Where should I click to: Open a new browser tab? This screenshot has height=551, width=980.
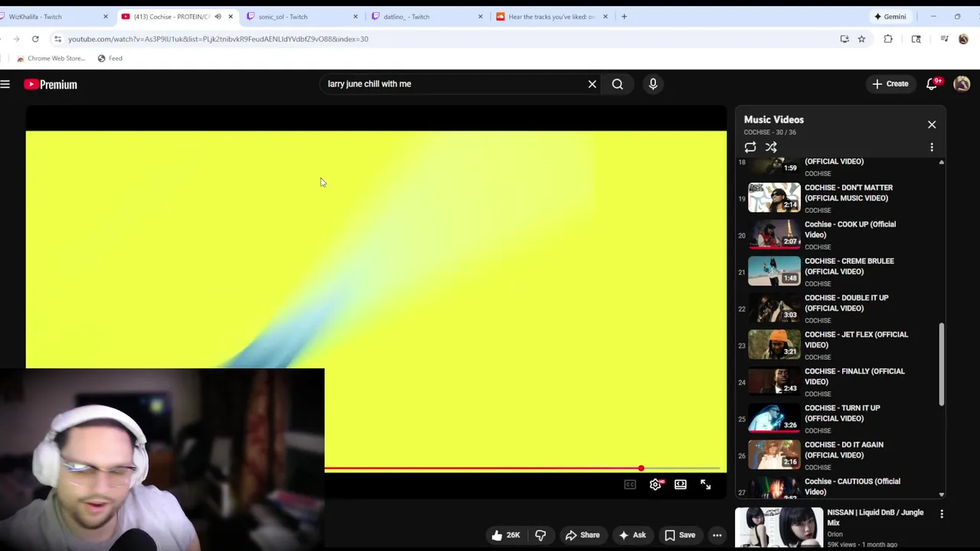pyautogui.click(x=624, y=16)
